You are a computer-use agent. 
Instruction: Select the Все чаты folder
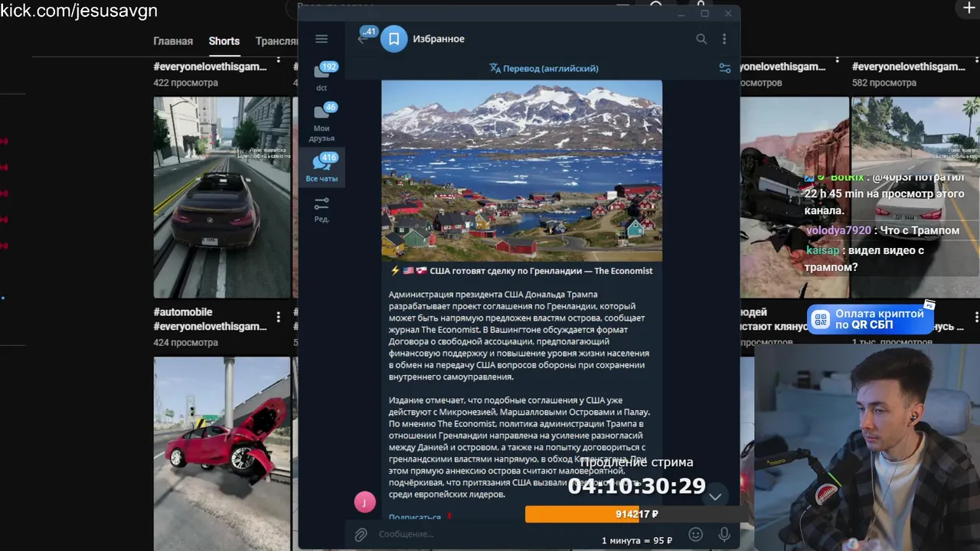pos(322,167)
